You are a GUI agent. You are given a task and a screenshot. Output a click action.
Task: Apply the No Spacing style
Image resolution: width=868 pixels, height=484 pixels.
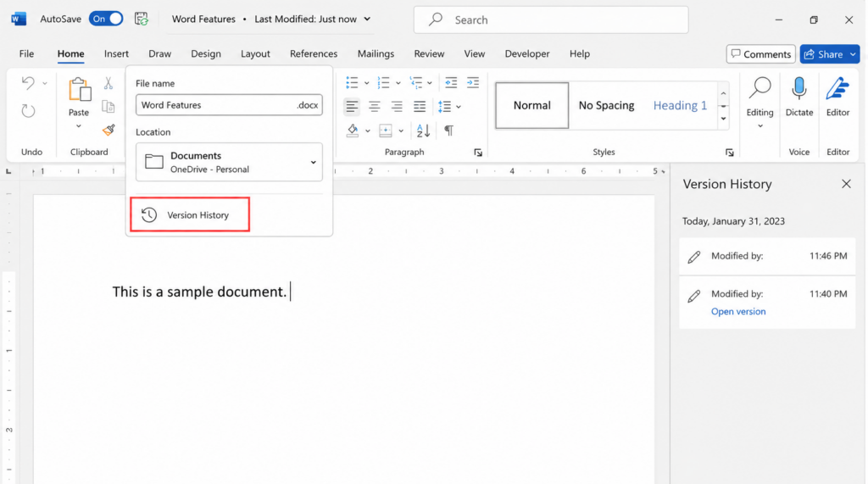coord(606,105)
